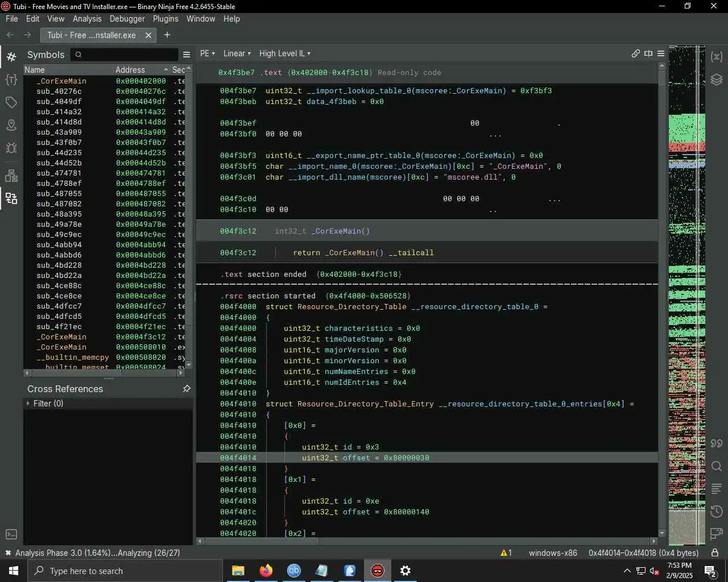
Task: Click the symbols list vertical scrollbar
Action: [x=189, y=217]
